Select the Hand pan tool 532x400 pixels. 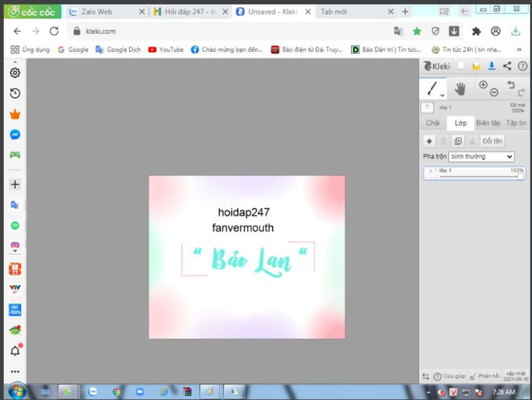[x=460, y=89]
